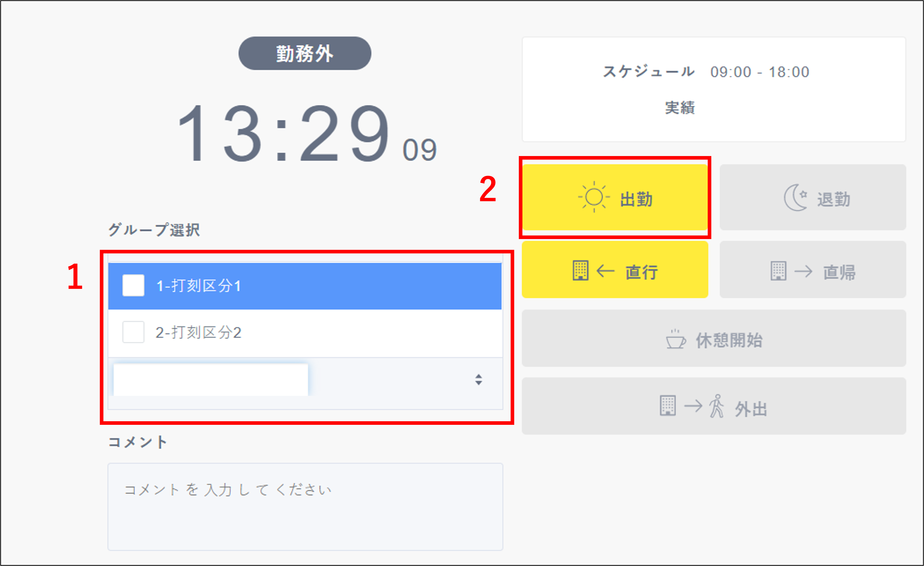The image size is (924, 566).
Task: Click the right arrow icon beside 直帰
Action: coord(803,271)
